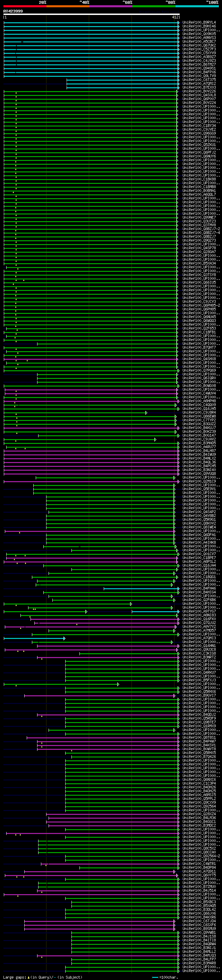Select the UniRef100_C5Z7F3 label
The width and height of the screenshot is (222, 980).
(199, 49)
